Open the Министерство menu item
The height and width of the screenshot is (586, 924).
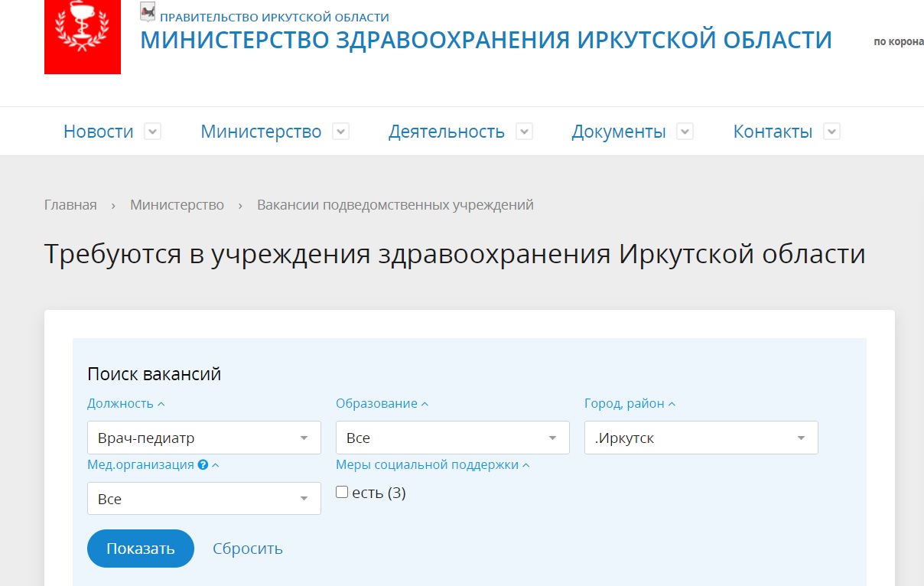[261, 132]
